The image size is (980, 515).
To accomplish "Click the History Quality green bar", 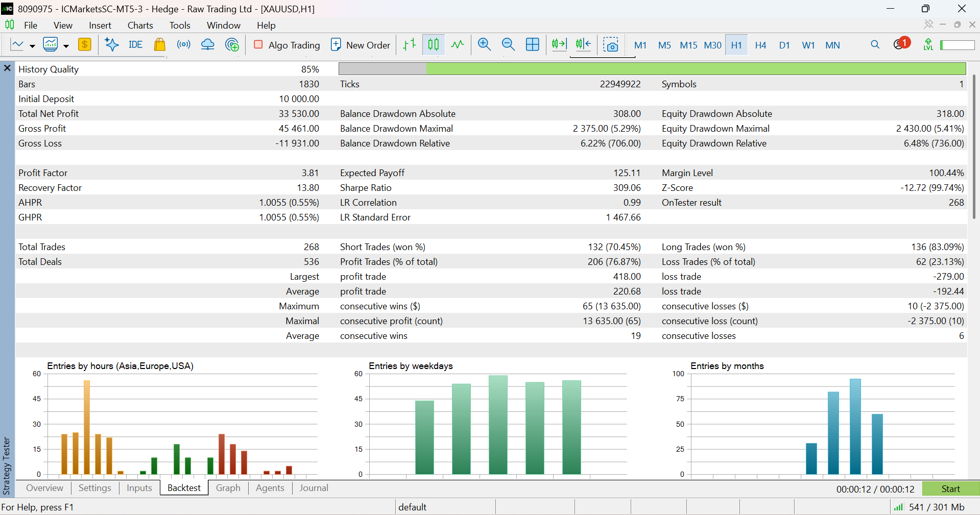I will (x=696, y=69).
